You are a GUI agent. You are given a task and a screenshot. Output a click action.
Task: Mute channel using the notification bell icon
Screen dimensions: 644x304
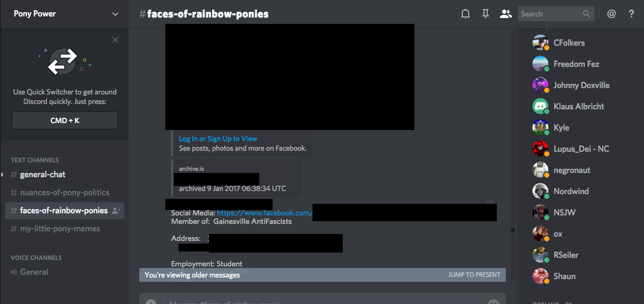pos(465,14)
